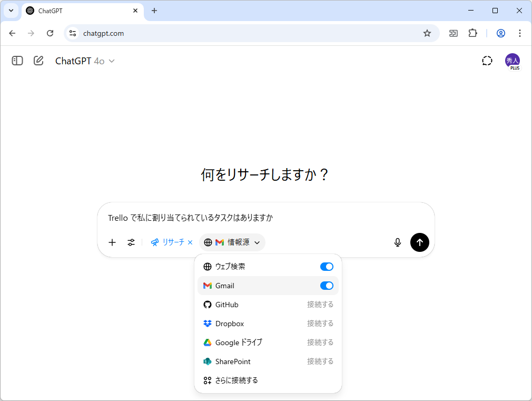Image resolution: width=532 pixels, height=401 pixels.
Task: Click the GitHub icon in the sources menu
Action: coord(207,304)
